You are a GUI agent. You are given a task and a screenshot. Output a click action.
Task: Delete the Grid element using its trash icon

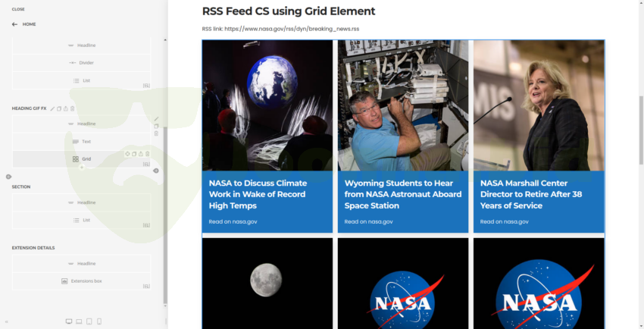click(x=148, y=154)
